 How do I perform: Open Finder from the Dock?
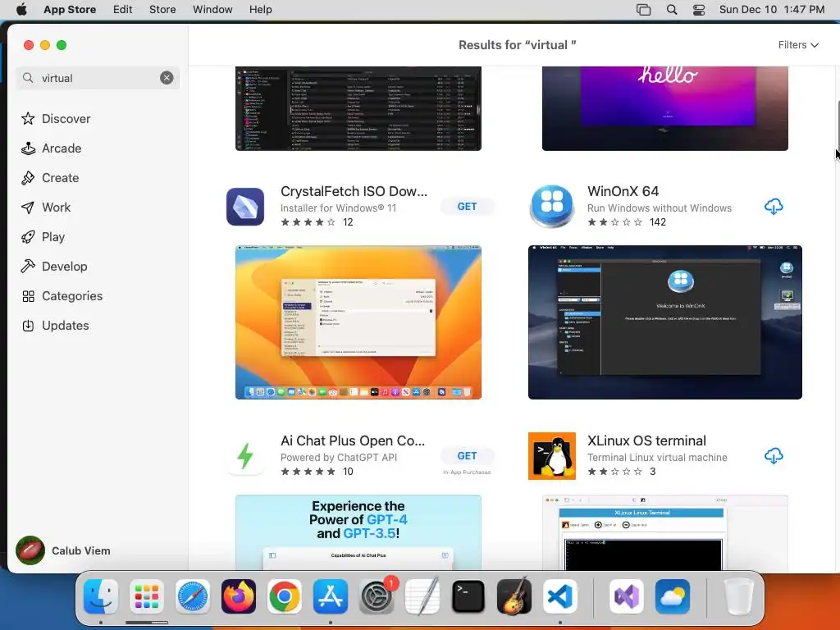click(x=101, y=596)
